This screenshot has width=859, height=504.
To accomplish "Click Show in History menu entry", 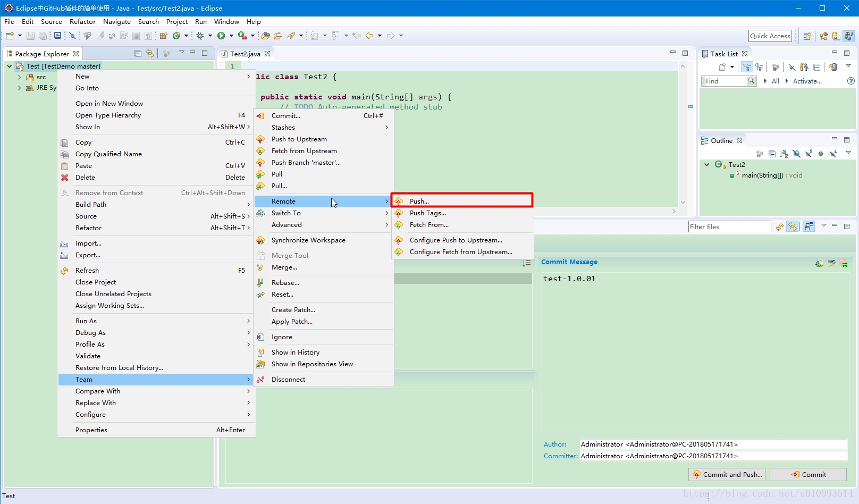I will (x=324, y=352).
